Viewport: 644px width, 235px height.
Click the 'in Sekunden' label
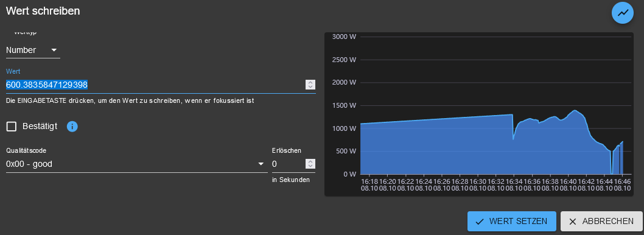tap(291, 180)
